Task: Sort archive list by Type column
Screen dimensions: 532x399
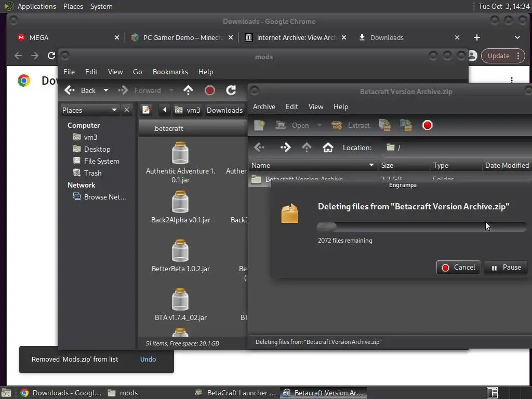Action: pos(456,165)
